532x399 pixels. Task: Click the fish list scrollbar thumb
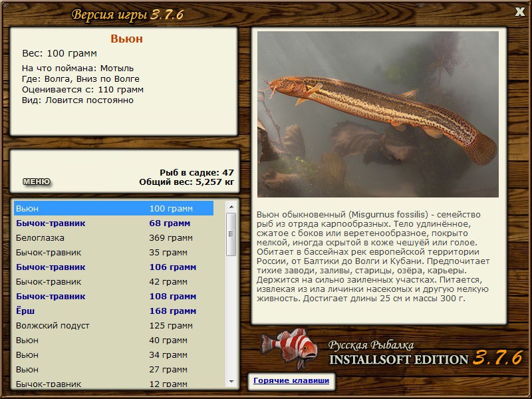pyautogui.click(x=231, y=234)
